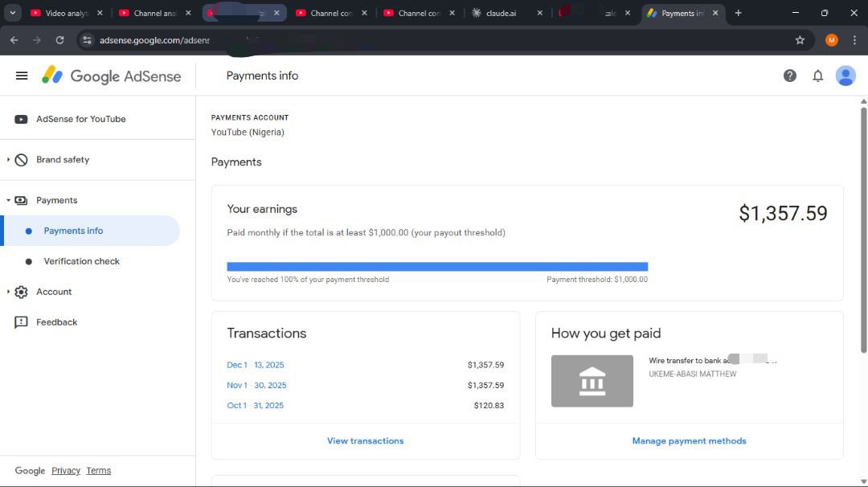The image size is (868, 487).
Task: Open Nov 1-30, 2025 transaction
Action: [256, 385]
